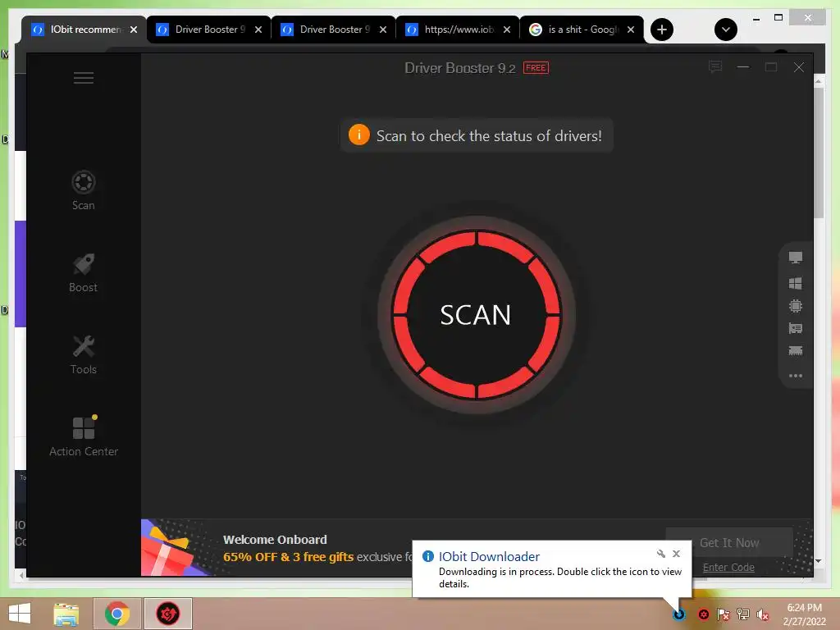Minimize the Driver Booster window
The width and height of the screenshot is (840, 630).
point(743,67)
